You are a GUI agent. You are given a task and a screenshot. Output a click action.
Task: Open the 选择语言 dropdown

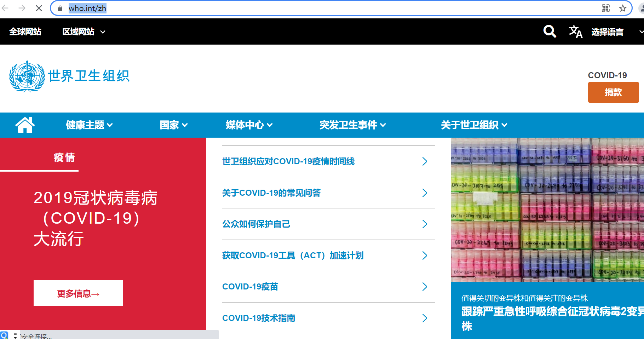(x=607, y=31)
